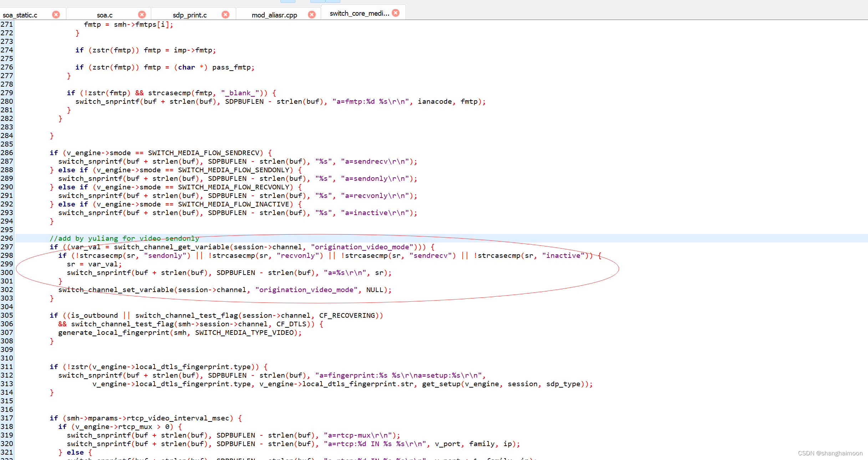Close the soa_static.c tab
868x460 pixels.
tap(56, 15)
